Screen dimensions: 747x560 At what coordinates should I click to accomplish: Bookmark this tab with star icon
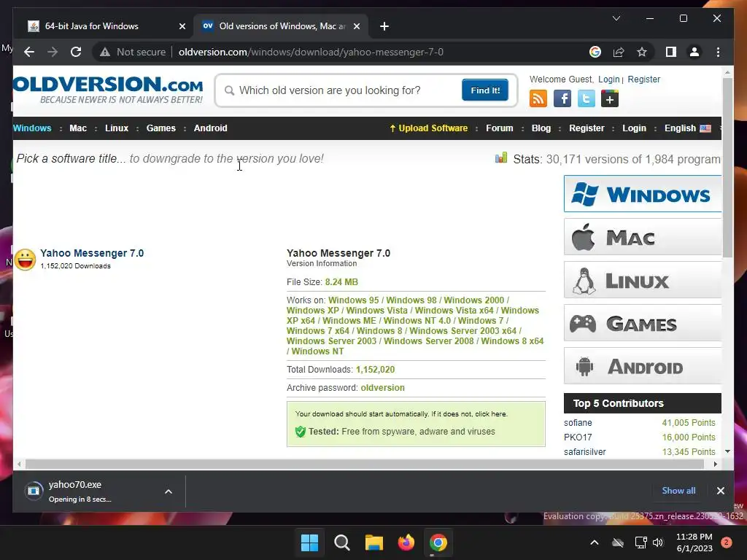coord(642,52)
